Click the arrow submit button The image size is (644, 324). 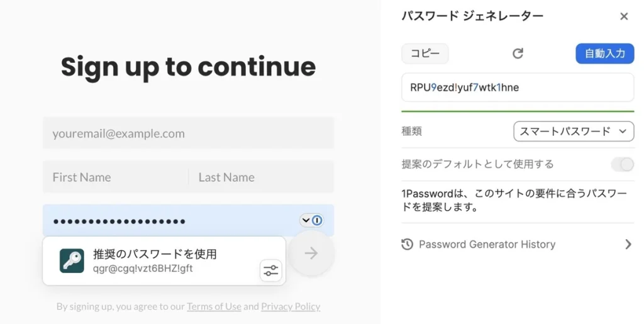pos(311,254)
